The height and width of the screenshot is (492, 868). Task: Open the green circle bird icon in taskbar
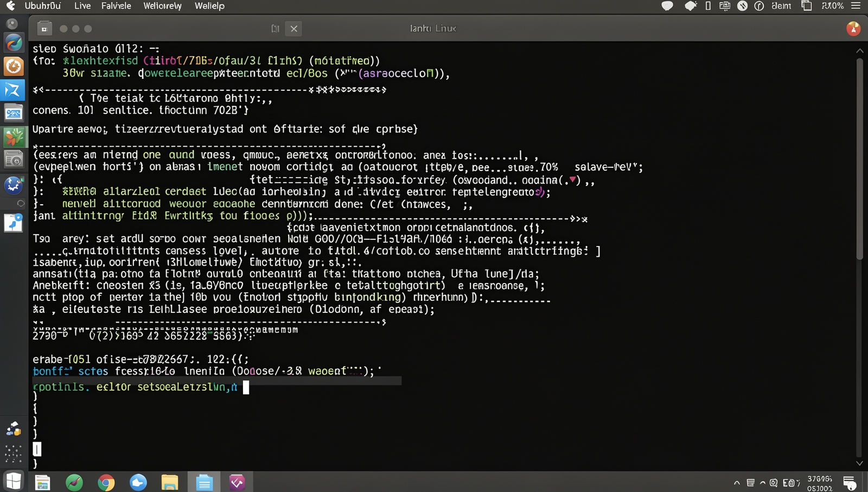74,482
